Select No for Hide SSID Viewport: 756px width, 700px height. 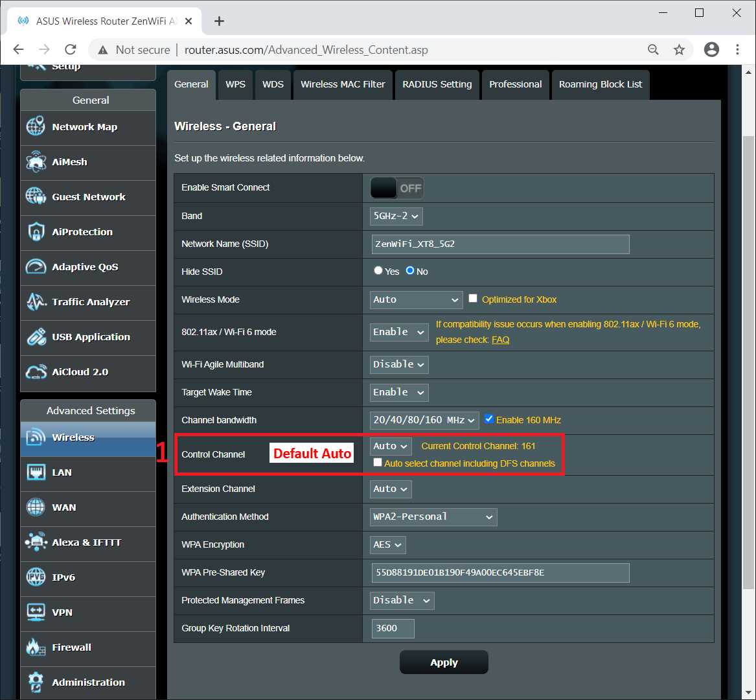point(410,271)
